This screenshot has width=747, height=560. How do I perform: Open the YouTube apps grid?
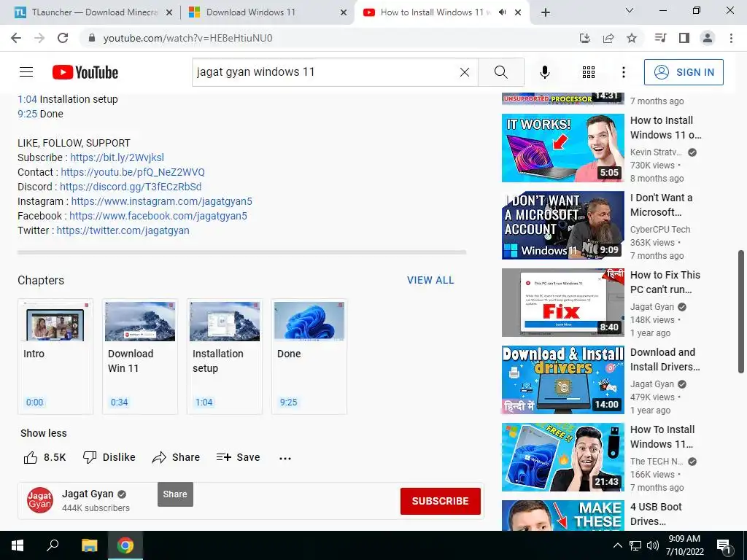click(x=589, y=72)
